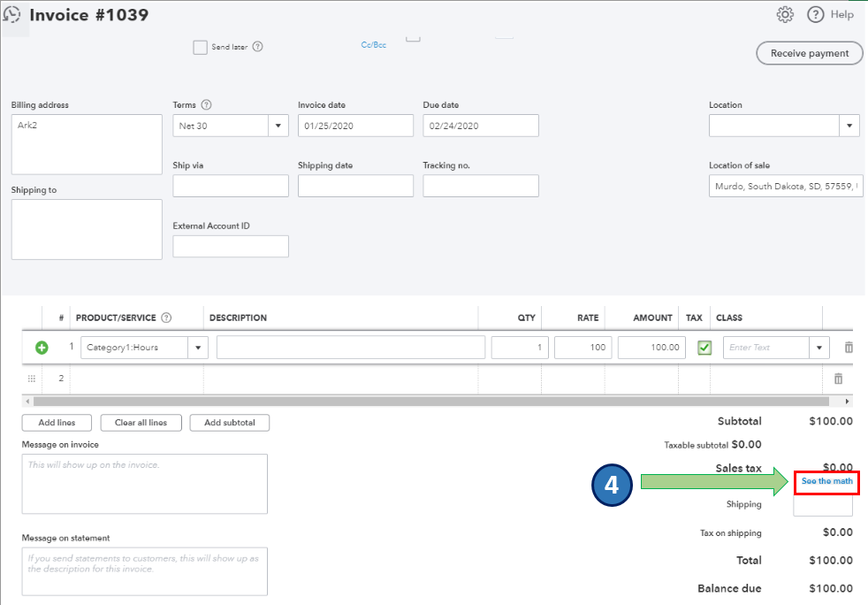Viewport: 868px width, 605px height.
Task: Click the horizontal scrollbar under line items
Action: pos(430,401)
